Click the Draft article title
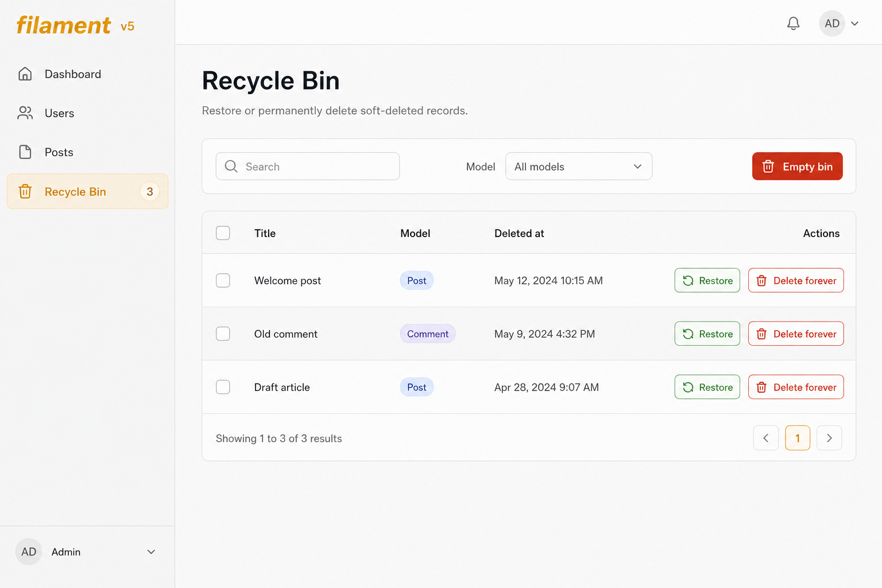Image resolution: width=882 pixels, height=588 pixels. 282,387
